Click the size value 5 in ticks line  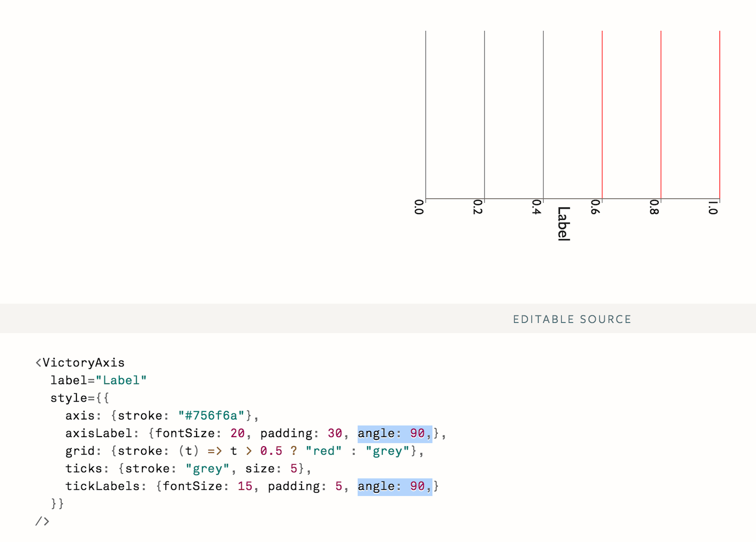[x=294, y=468]
